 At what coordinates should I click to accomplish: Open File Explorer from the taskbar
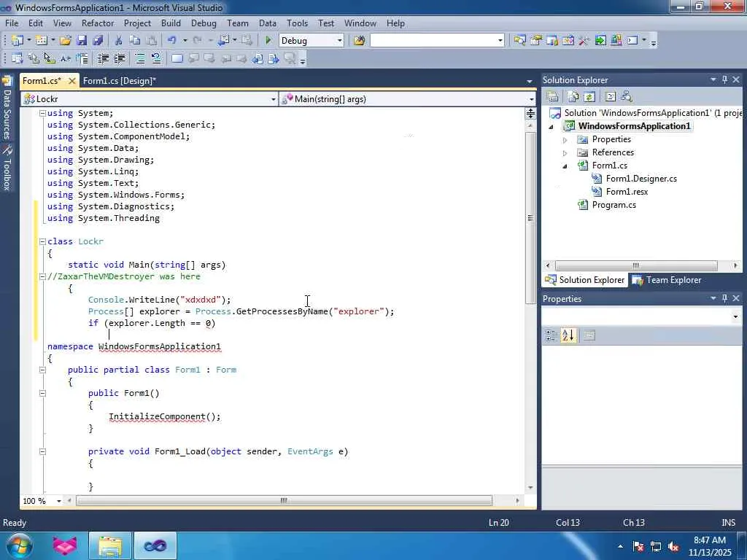(111, 545)
